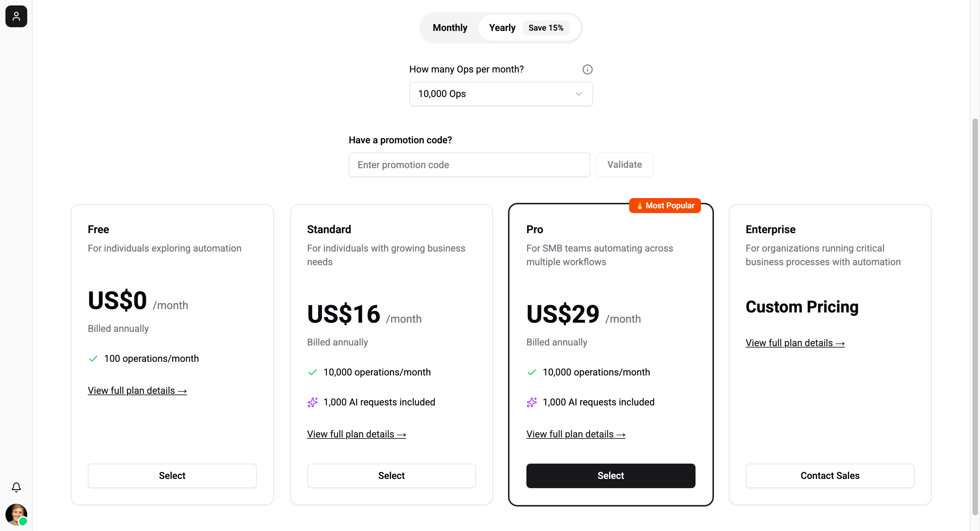
Task: Expand full plan details for Enterprise
Action: point(795,343)
